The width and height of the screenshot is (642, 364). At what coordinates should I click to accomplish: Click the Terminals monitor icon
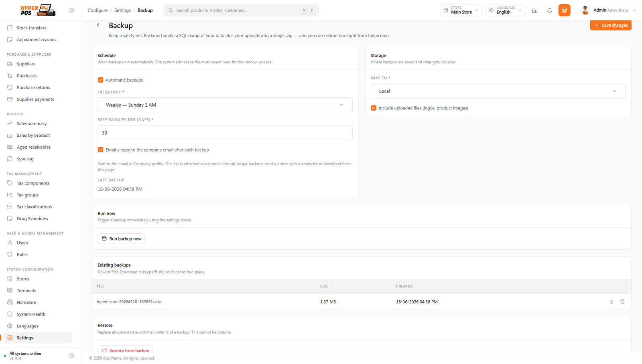[x=10, y=291]
